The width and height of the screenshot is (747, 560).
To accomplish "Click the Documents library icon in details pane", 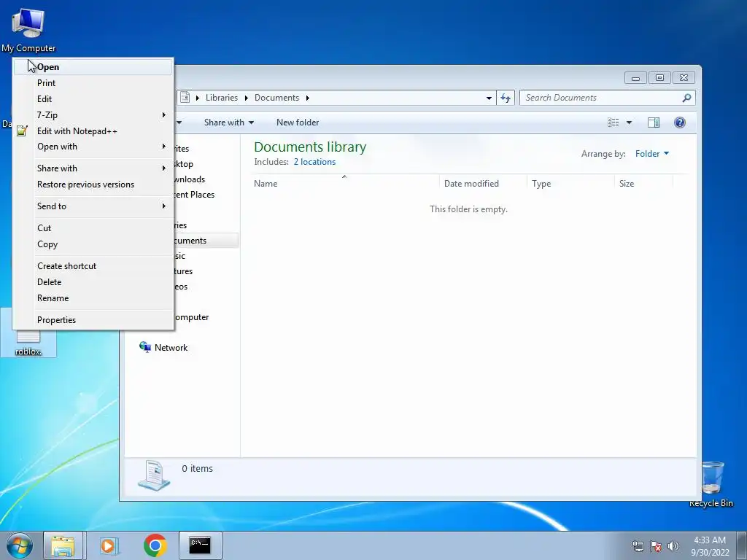I will pyautogui.click(x=154, y=475).
